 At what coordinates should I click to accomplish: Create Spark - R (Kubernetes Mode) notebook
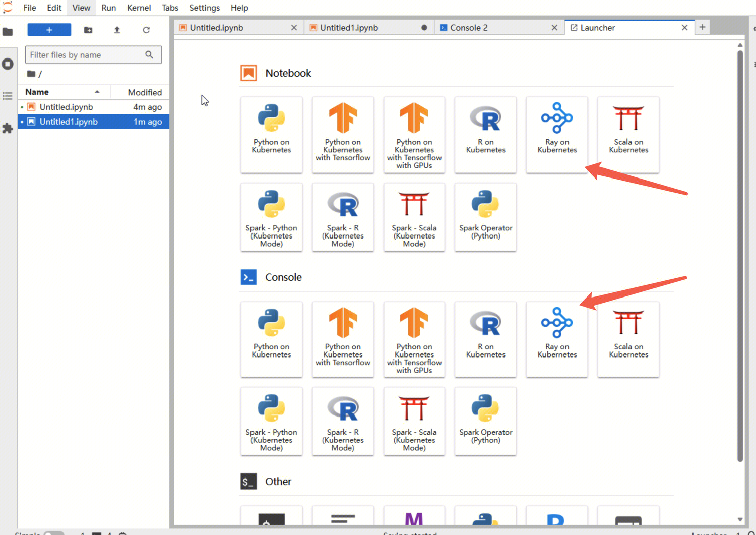[x=343, y=217]
